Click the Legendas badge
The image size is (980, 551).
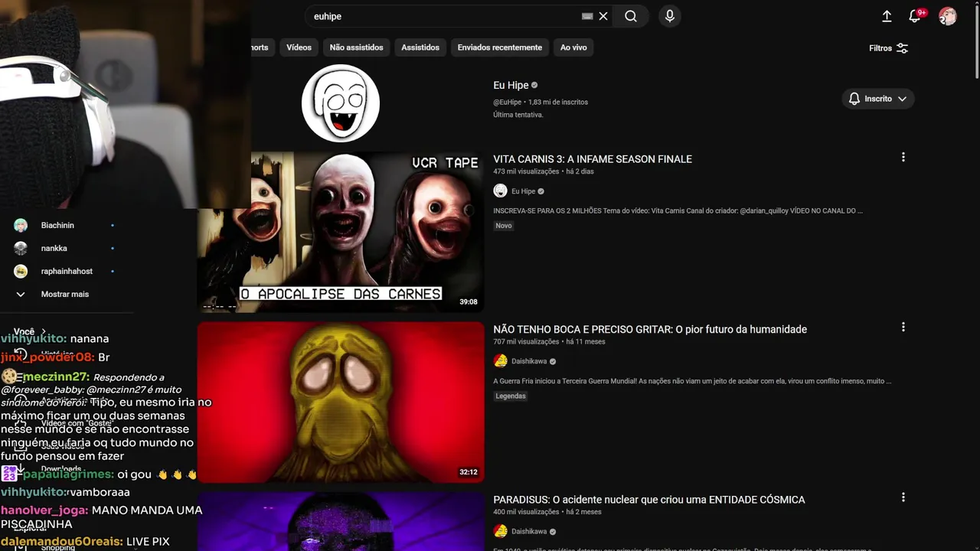point(511,396)
